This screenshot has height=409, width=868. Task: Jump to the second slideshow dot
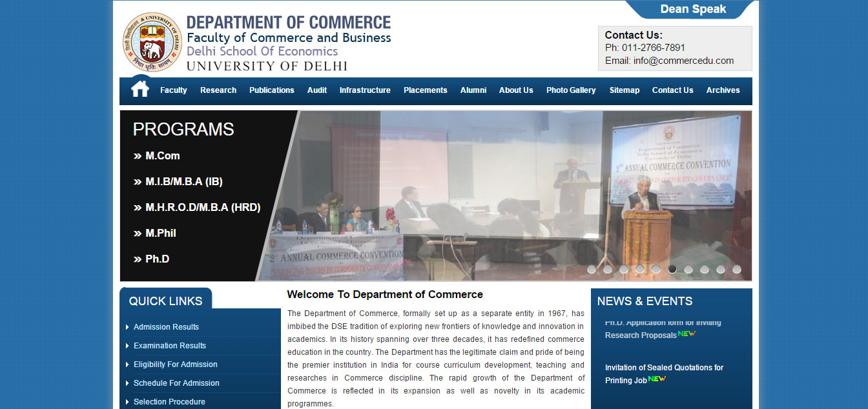608,270
